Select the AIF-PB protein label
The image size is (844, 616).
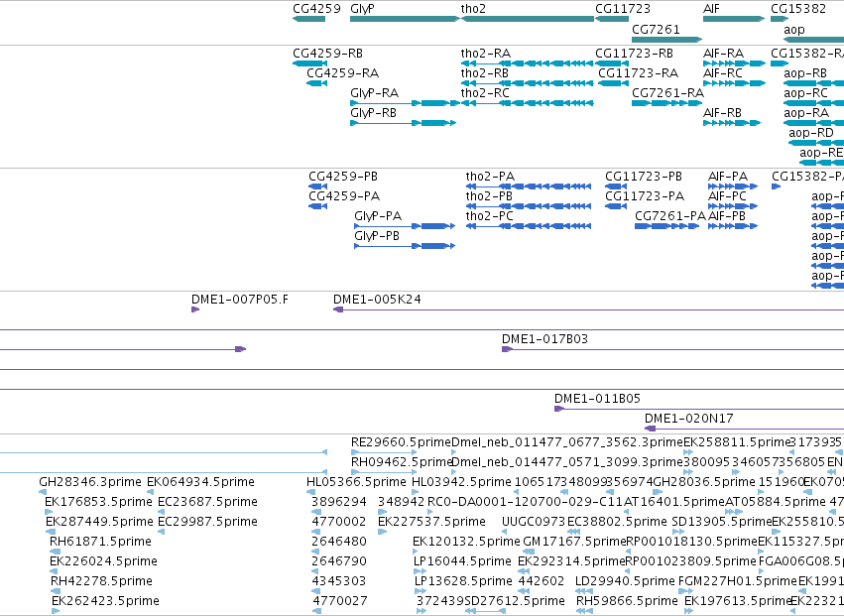[x=727, y=216]
